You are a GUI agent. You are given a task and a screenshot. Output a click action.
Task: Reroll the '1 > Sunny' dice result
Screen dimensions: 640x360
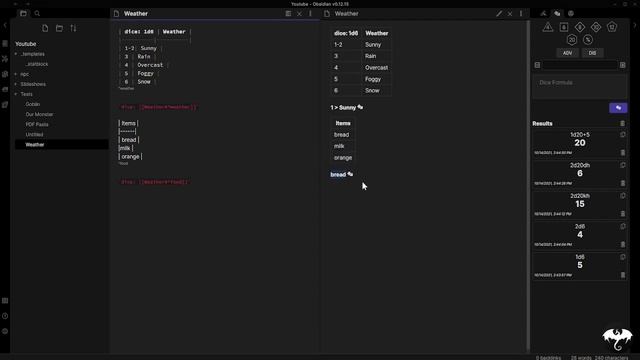pos(360,107)
